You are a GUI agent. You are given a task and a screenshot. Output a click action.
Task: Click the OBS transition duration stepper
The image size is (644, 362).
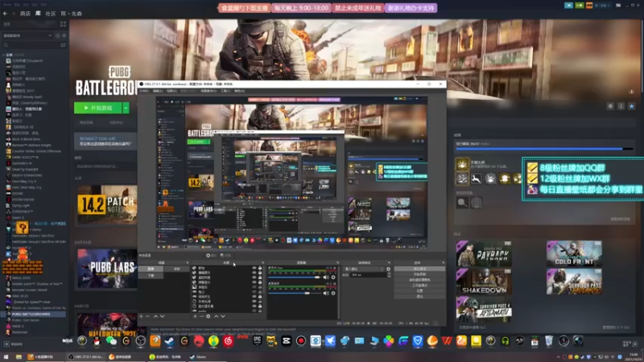pyautogui.click(x=389, y=275)
